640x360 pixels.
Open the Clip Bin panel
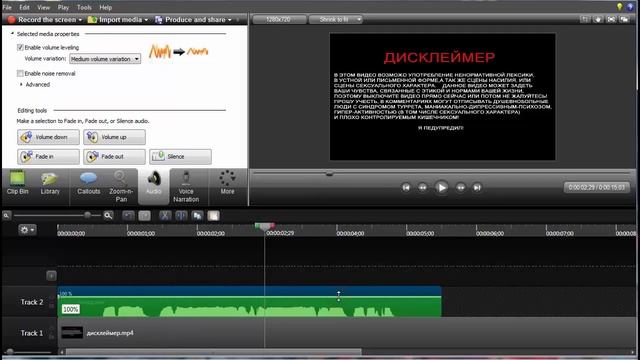point(18,183)
